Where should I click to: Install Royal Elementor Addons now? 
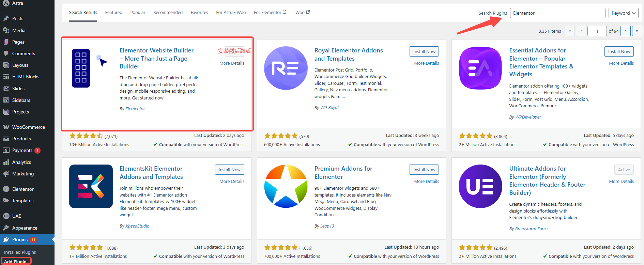tap(424, 51)
